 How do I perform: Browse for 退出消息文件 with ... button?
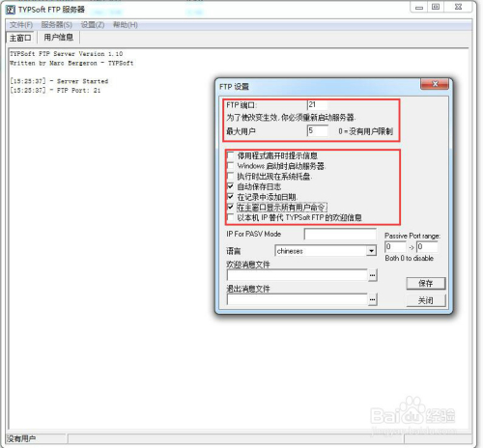(x=372, y=299)
